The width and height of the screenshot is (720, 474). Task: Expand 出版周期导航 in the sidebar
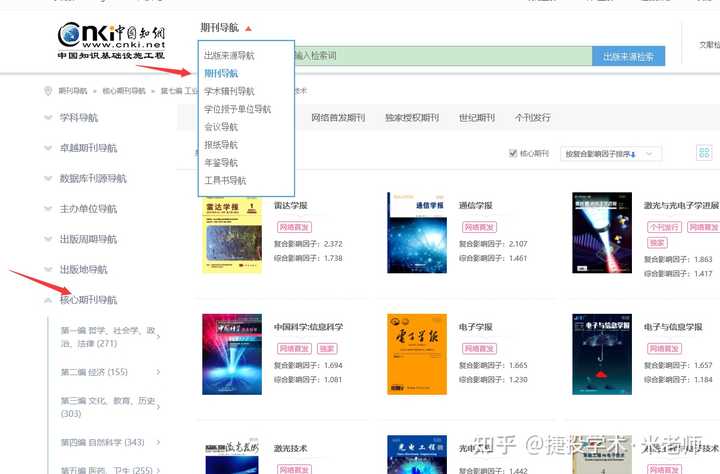pos(88,239)
